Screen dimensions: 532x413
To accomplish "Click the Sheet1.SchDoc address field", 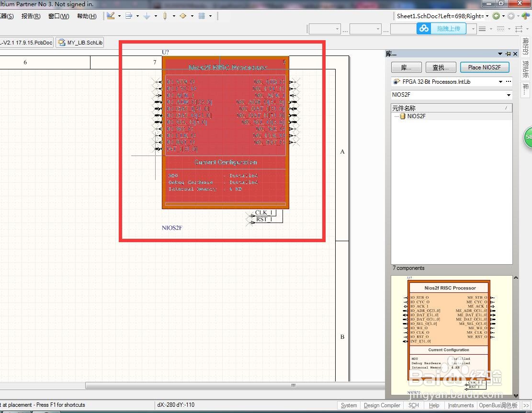I will (x=441, y=16).
